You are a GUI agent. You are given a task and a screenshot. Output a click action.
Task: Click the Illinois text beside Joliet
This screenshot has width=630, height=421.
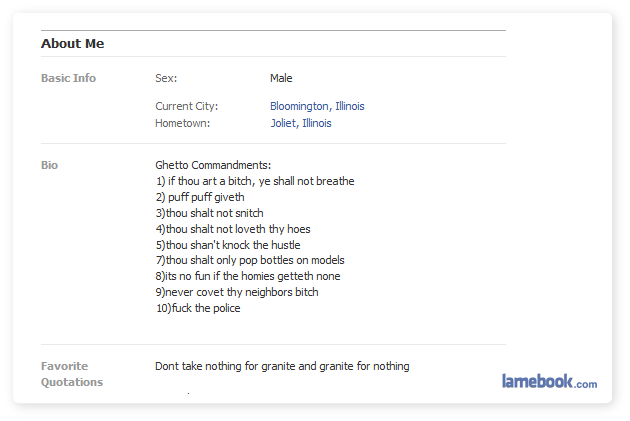(317, 124)
